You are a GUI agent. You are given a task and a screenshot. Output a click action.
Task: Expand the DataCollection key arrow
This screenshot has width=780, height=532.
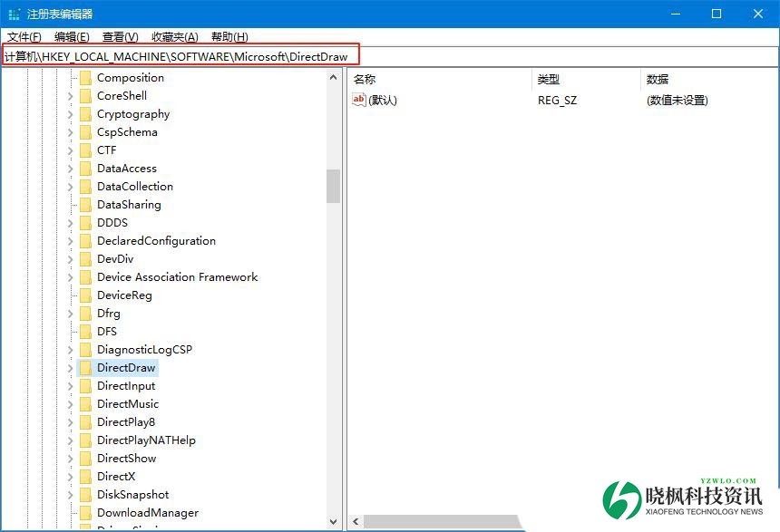71,187
